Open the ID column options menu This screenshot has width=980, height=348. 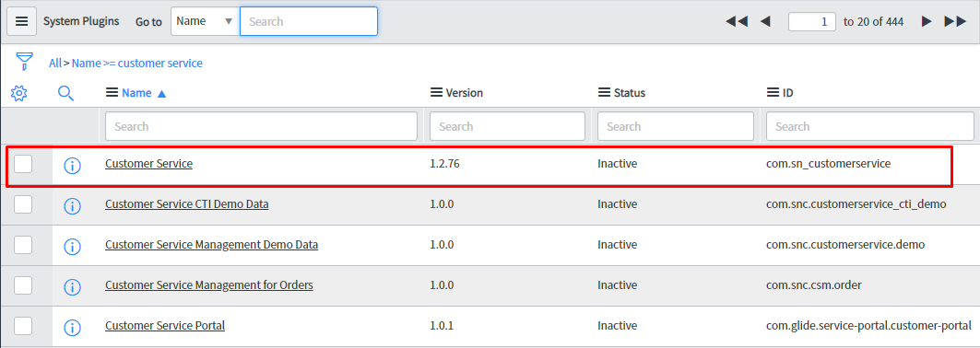click(773, 92)
